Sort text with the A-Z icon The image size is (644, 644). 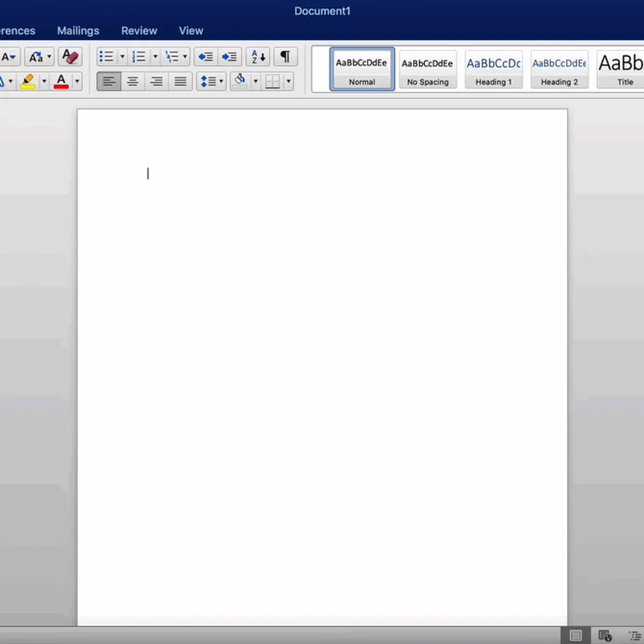click(x=258, y=56)
